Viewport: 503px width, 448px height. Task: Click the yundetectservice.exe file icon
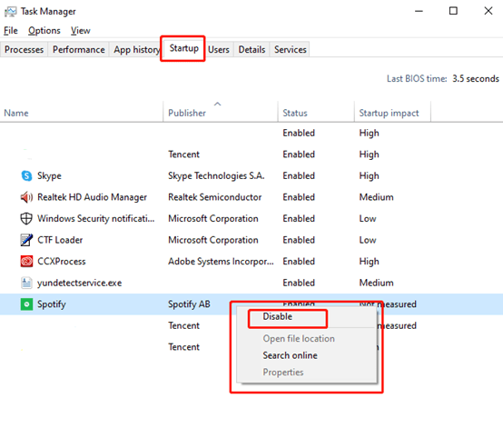point(26,283)
